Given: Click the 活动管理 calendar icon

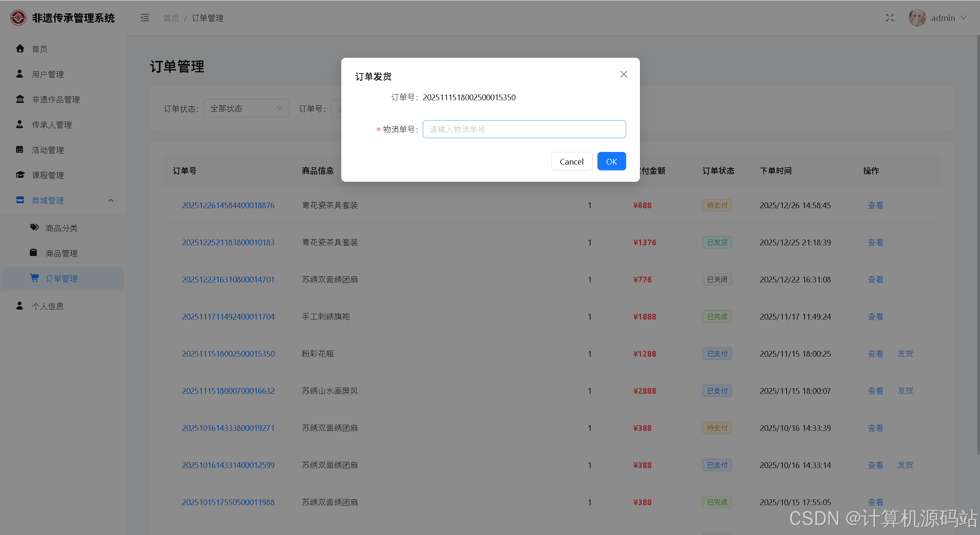Looking at the screenshot, I should 20,150.
